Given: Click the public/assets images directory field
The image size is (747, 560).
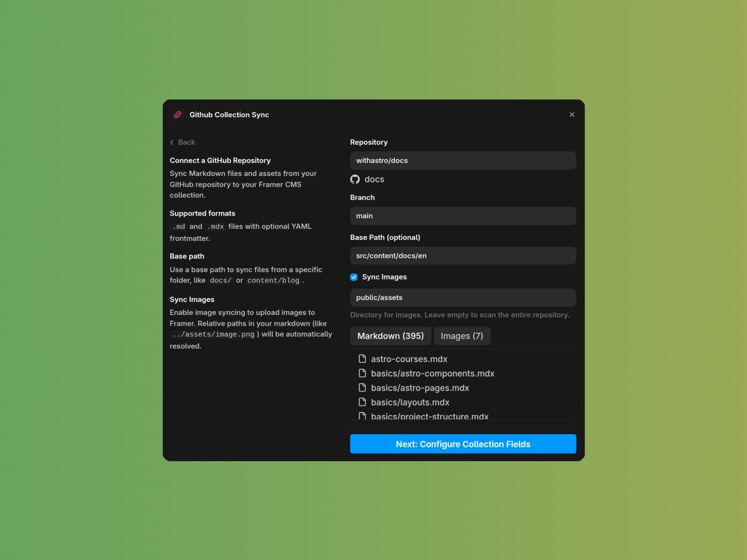Looking at the screenshot, I should (463, 297).
